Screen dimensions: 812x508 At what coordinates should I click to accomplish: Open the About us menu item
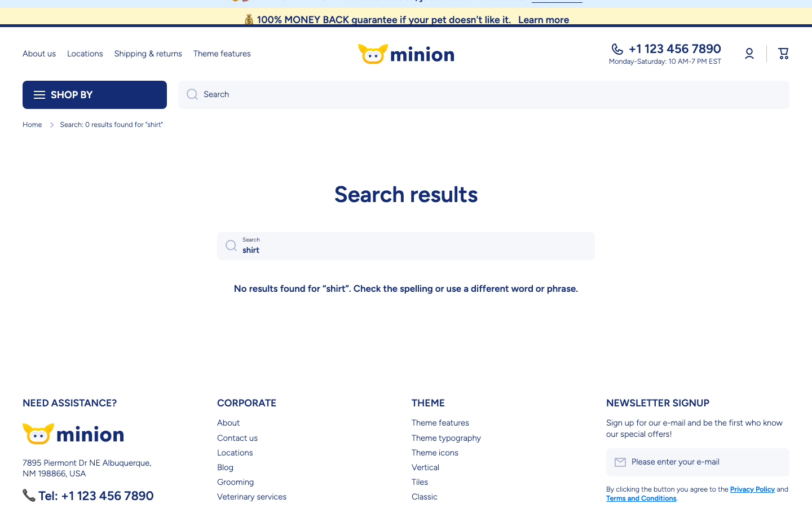tap(39, 54)
